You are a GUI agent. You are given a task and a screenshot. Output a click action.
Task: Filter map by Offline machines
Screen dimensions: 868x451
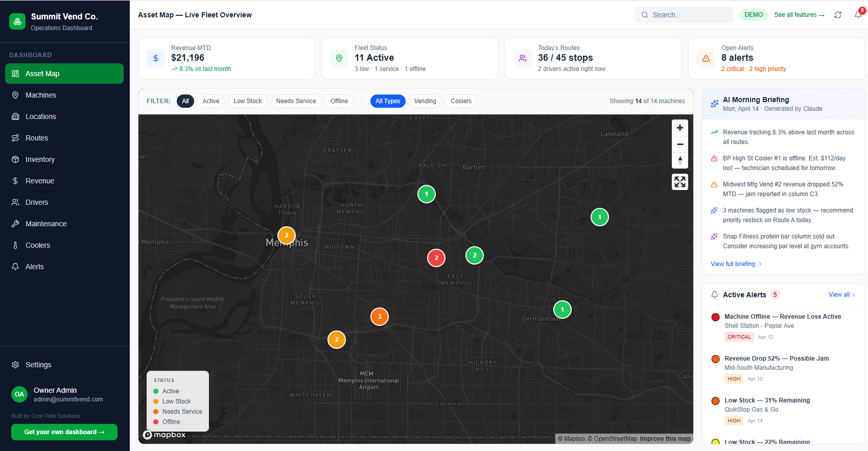click(339, 101)
